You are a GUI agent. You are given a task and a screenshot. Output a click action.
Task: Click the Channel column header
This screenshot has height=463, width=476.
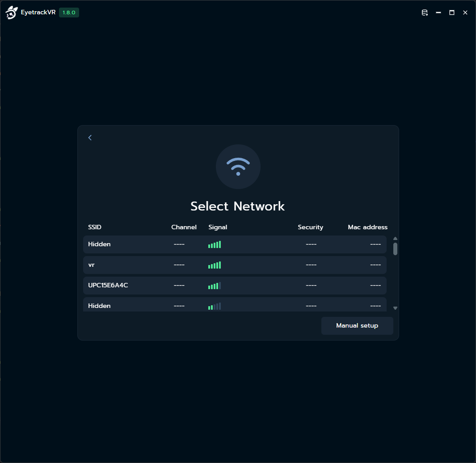184,227
